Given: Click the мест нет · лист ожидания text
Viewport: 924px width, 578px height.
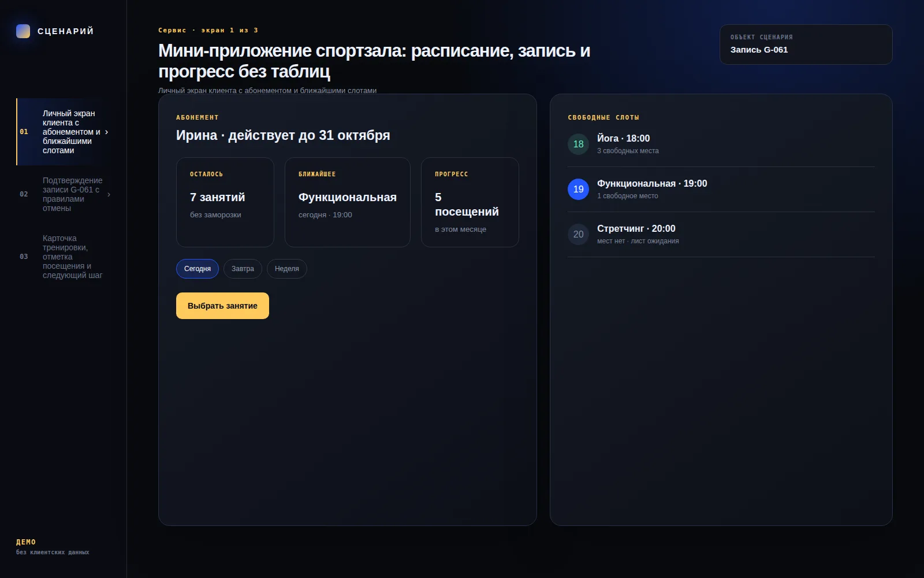Looking at the screenshot, I should (x=638, y=241).
